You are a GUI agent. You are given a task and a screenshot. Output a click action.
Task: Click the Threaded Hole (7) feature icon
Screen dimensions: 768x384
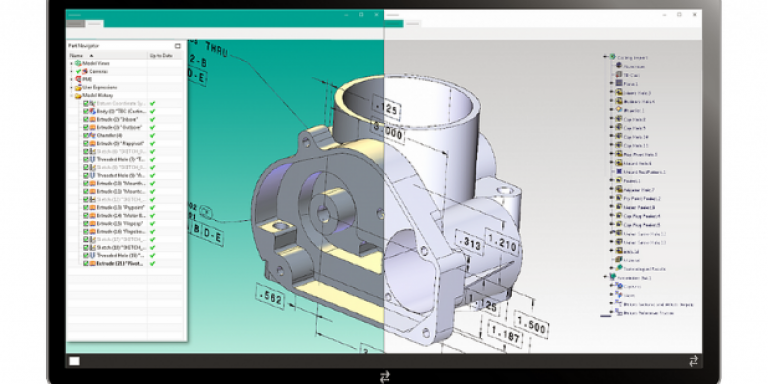[93, 159]
